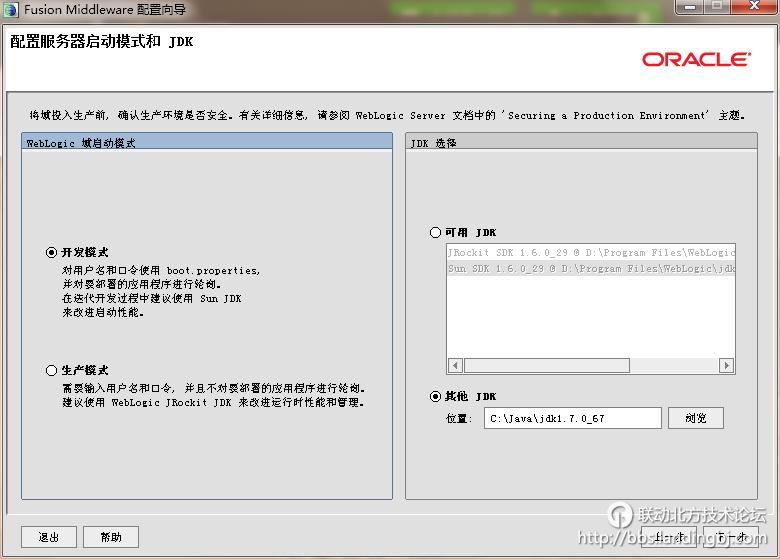This screenshot has width=780, height=559.
Task: Click the JDK 选择 panel header
Action: pos(582,142)
